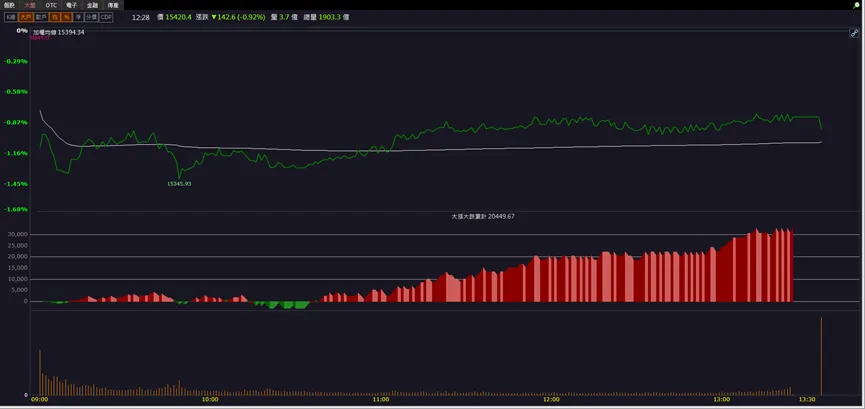This screenshot has height=409, width=865.
Task: Switch to the 大盤 tab
Action: point(30,5)
